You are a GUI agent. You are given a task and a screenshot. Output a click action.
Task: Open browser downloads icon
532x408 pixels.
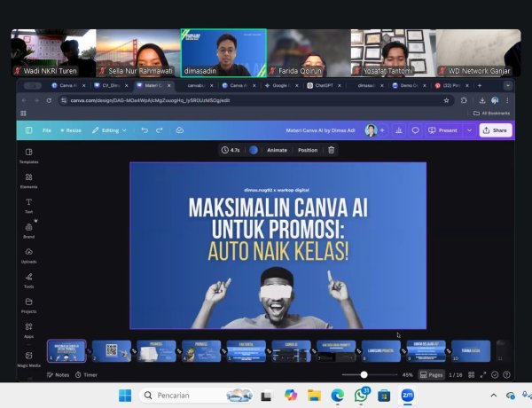pos(482,100)
